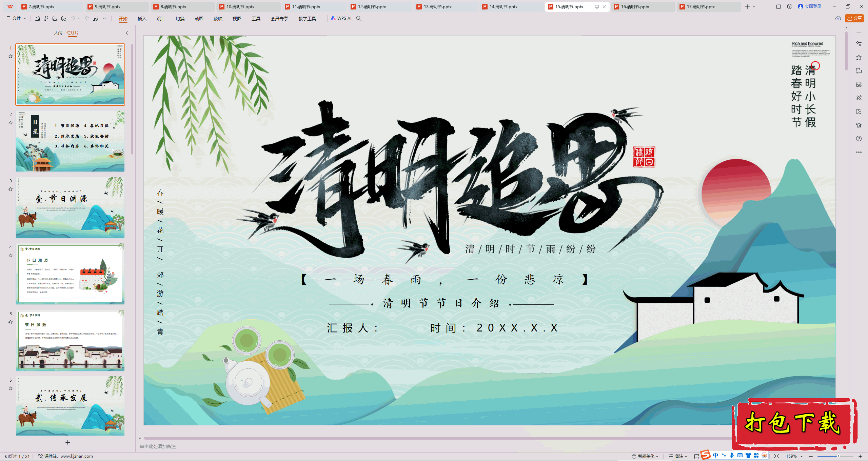Toggle the star marker on slide 2

(x=11, y=123)
